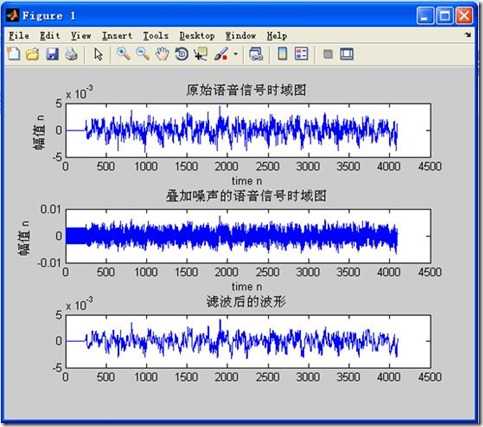Click the -0.01 y-axis tick label
The image size is (483, 427).
click(x=49, y=263)
